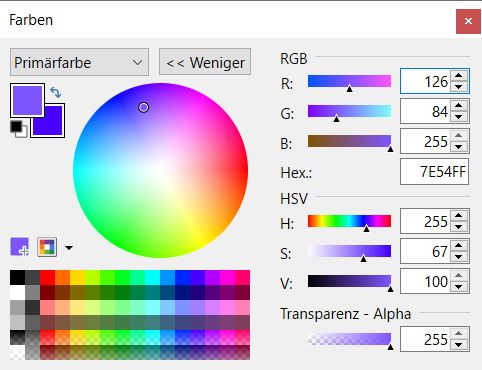
Task: Click the color wheel selection marker
Action: tap(143, 107)
